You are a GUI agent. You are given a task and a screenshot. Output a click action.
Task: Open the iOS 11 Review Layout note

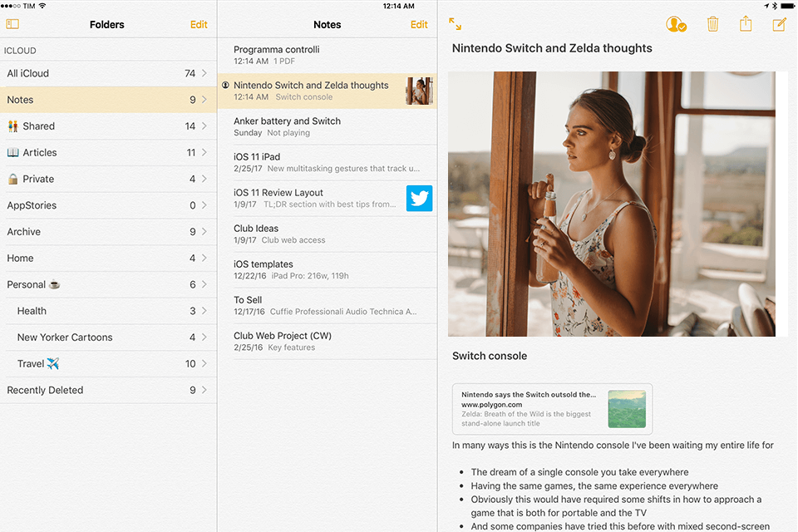pyautogui.click(x=328, y=198)
